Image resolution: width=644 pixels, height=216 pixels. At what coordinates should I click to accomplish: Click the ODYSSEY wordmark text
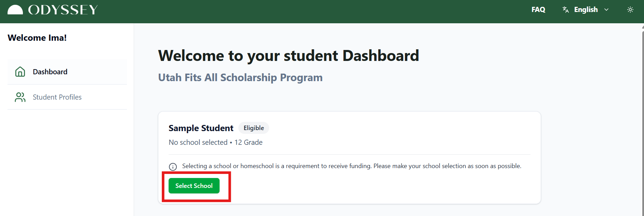(x=63, y=10)
